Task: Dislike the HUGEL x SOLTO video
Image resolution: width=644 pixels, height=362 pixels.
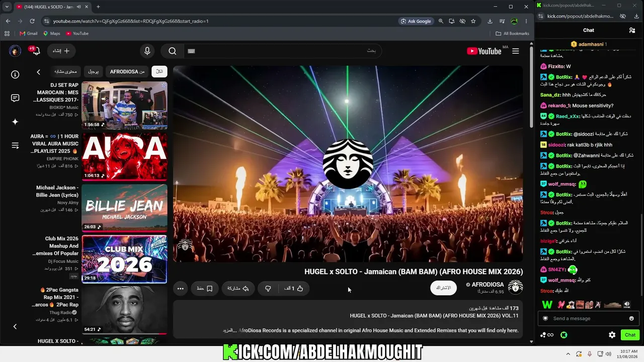Action: pyautogui.click(x=268, y=289)
